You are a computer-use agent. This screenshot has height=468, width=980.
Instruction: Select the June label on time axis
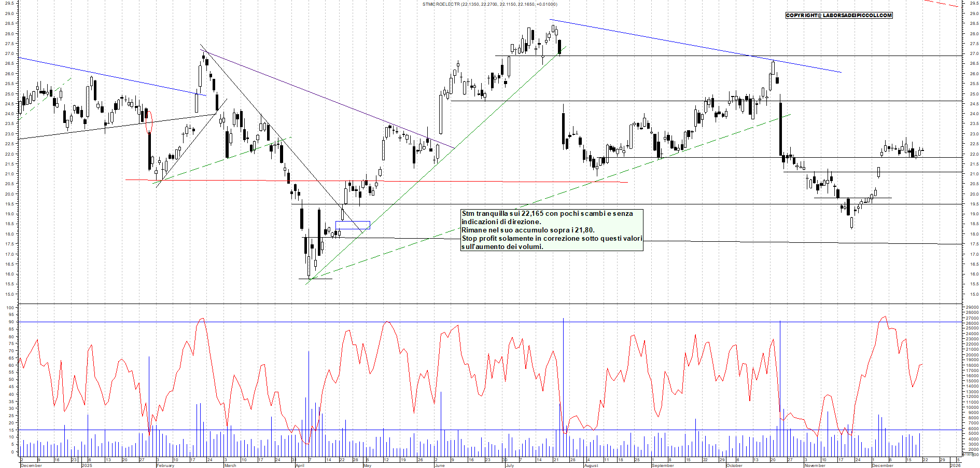click(439, 465)
